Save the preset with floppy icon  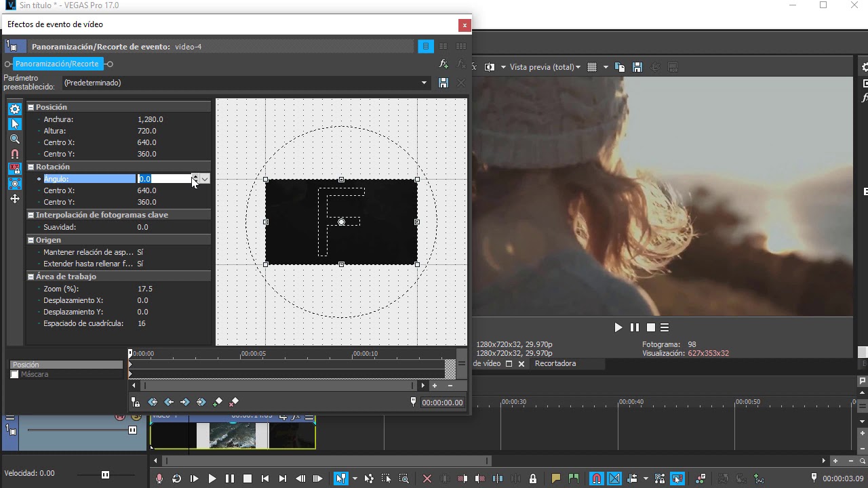443,83
